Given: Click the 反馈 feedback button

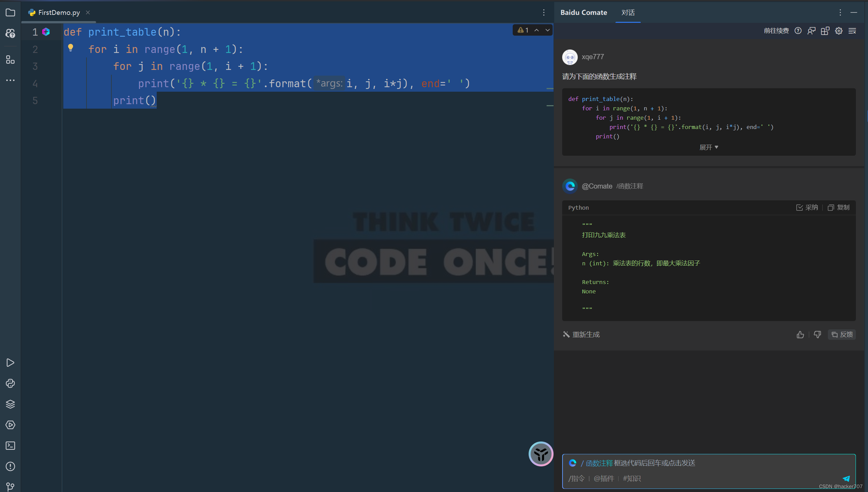Looking at the screenshot, I should 842,334.
